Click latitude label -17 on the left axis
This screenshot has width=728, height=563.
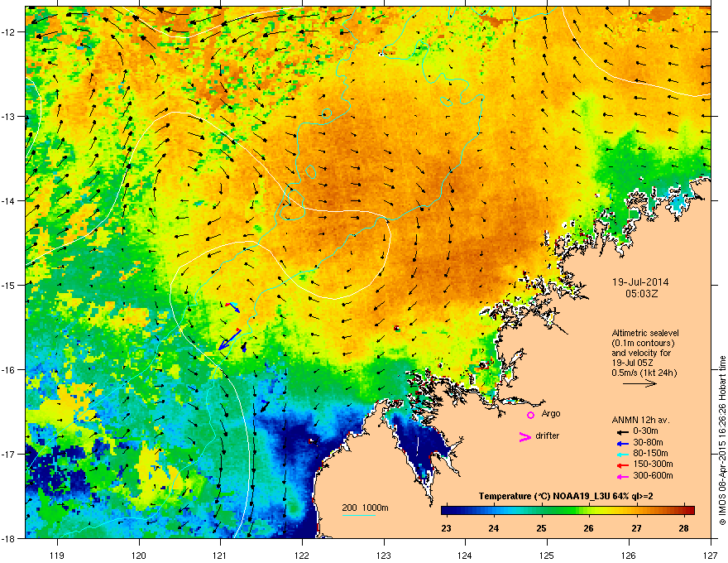click(8, 454)
